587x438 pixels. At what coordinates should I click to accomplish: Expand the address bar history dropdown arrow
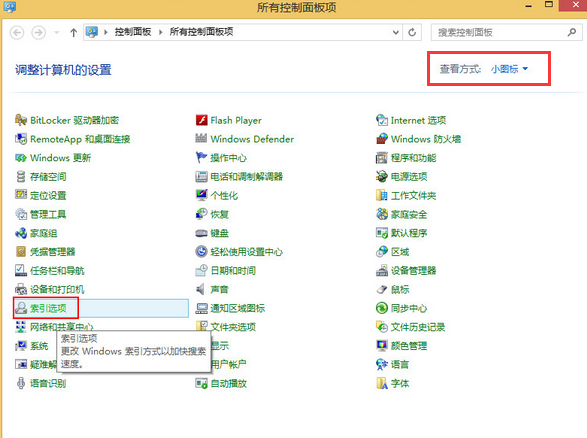pos(396,32)
